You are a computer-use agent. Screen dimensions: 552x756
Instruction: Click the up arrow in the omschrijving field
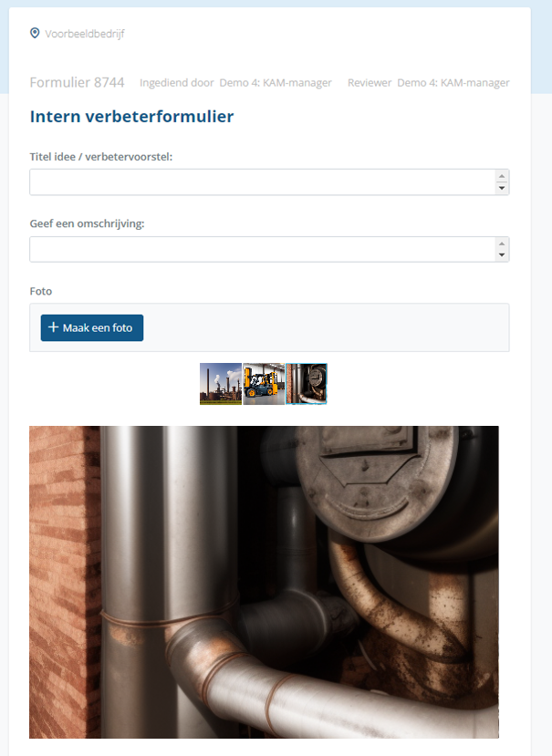point(502,243)
